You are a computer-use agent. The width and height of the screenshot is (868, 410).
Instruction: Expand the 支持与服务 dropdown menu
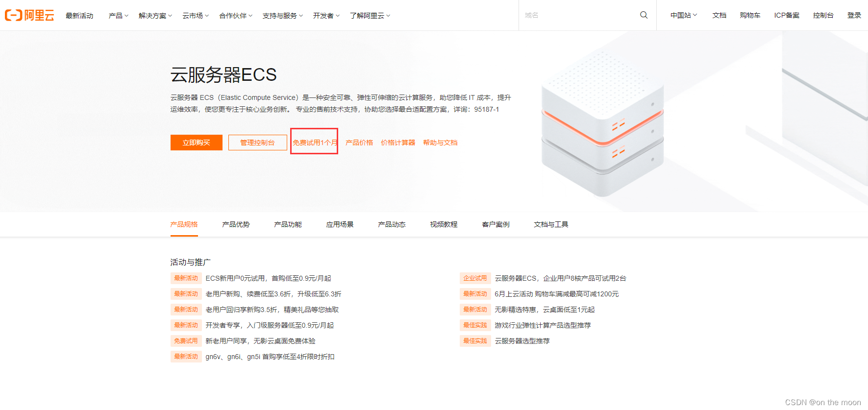pos(283,16)
